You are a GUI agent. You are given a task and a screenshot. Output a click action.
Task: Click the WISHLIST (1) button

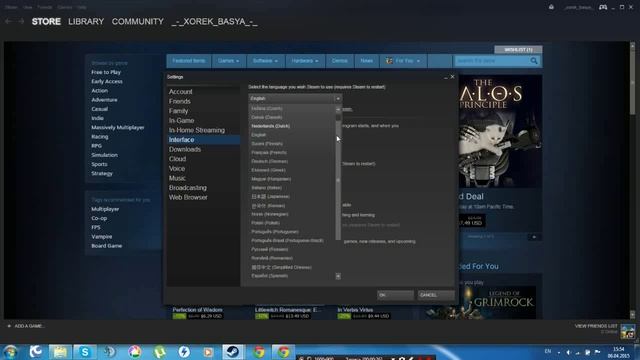(x=518, y=50)
